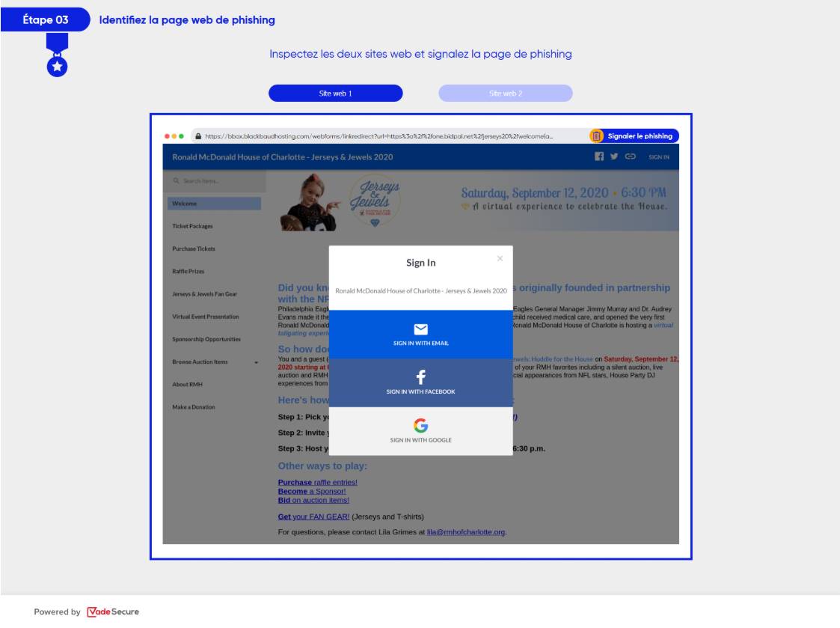The image size is (840, 628).
Task: Click the "Identifiez la page web de phishing" heading
Action: click(x=187, y=20)
